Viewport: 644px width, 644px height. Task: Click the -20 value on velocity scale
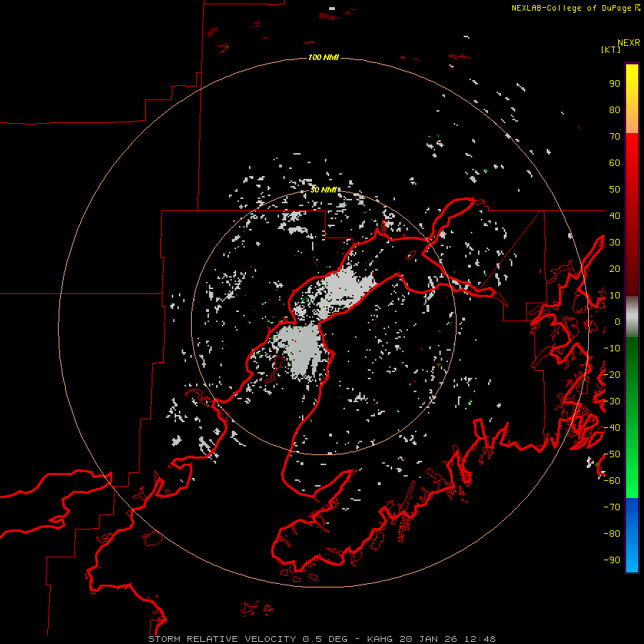[612, 374]
